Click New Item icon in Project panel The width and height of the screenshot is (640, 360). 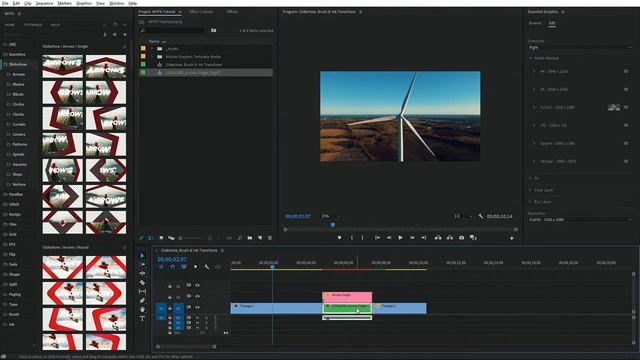tap(260, 238)
